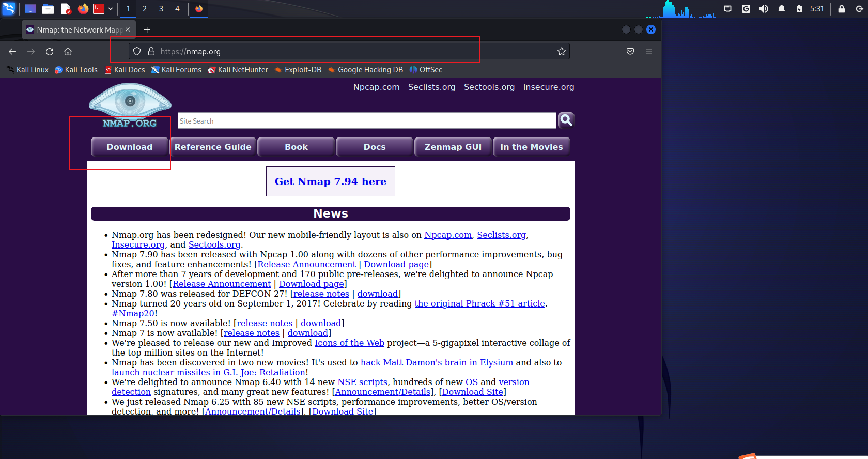868x459 pixels.
Task: Switch to workspace 4
Action: (x=177, y=9)
